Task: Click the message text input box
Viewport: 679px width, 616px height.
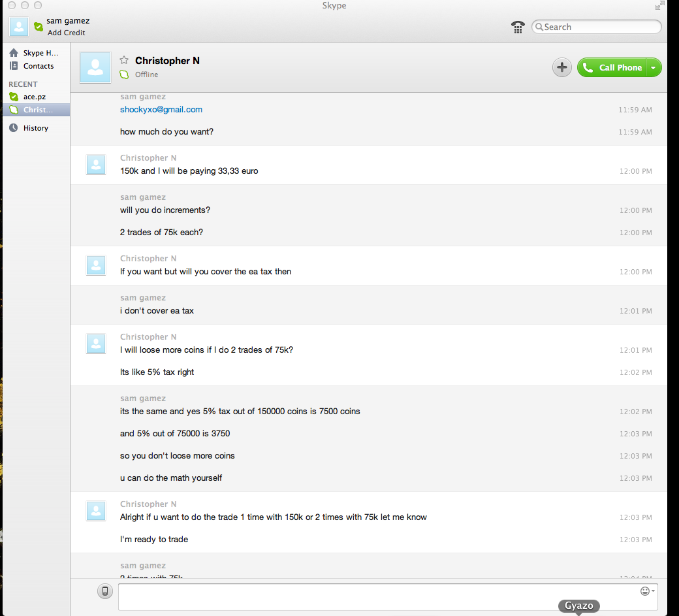Action: click(x=379, y=597)
